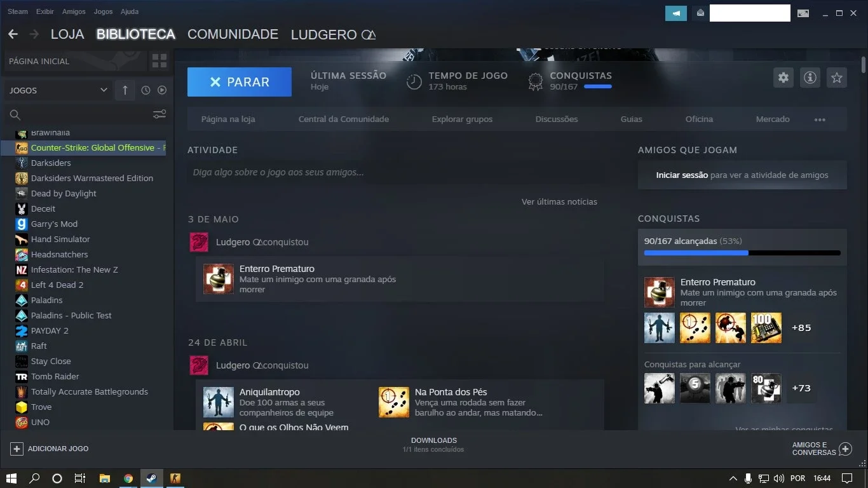This screenshot has width=868, height=488.
Task: Open the Mercado tab
Action: [773, 119]
